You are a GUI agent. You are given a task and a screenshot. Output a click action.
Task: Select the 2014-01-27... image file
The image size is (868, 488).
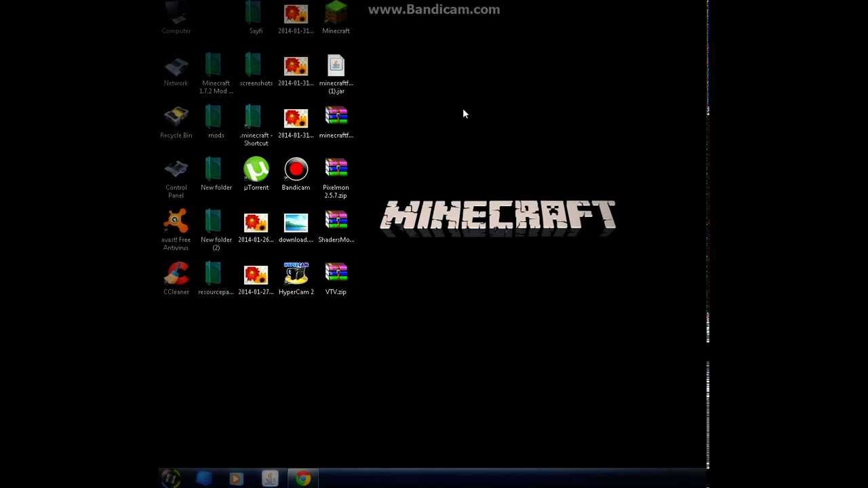click(x=256, y=279)
